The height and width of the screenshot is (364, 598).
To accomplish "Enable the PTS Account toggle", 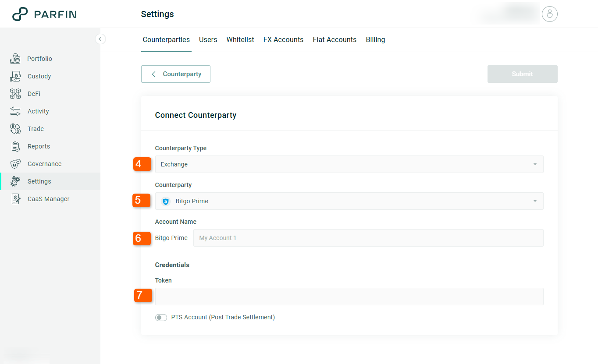I will [161, 318].
